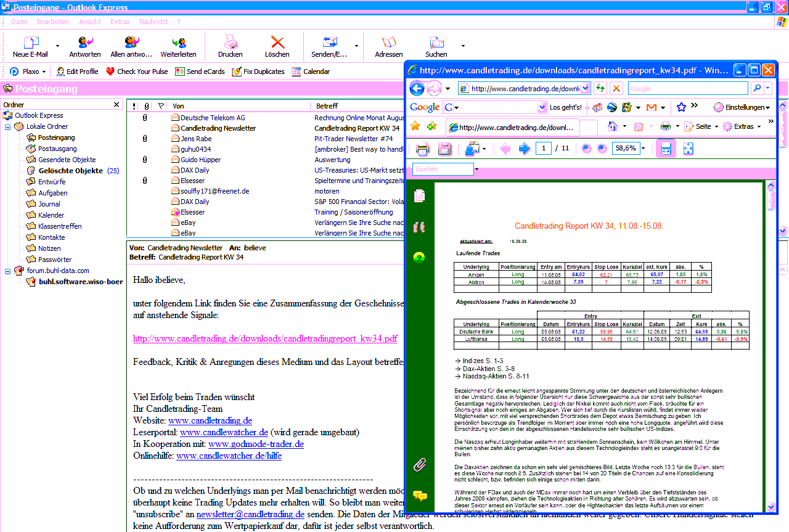Collapse the Lokale Ordner tree node

pos(8,126)
